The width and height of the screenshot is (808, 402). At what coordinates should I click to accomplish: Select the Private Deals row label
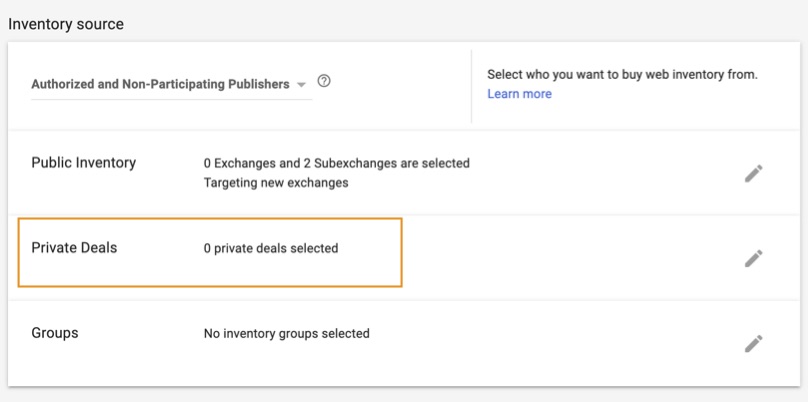[x=74, y=247]
